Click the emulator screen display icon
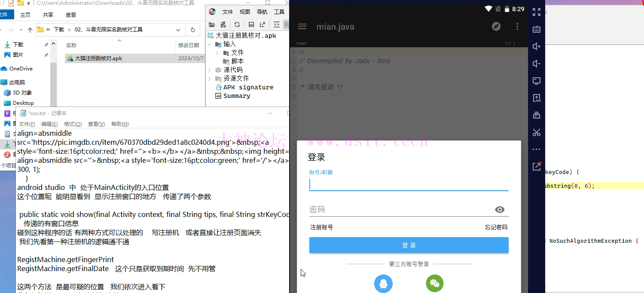 (537, 81)
